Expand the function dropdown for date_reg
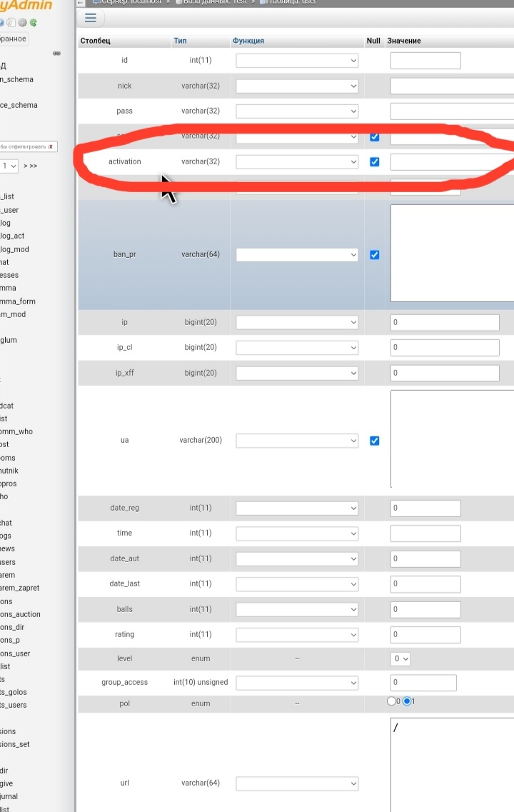 click(297, 508)
